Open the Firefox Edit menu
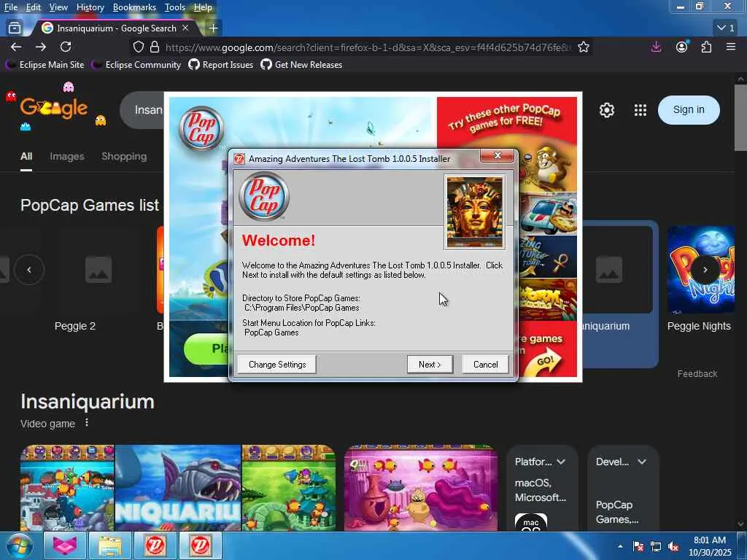Screen dimensions: 747x560 [33, 7]
